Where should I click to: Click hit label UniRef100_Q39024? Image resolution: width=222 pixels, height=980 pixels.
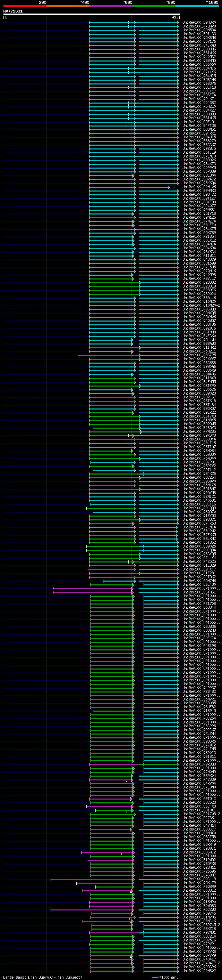[199, 294]
